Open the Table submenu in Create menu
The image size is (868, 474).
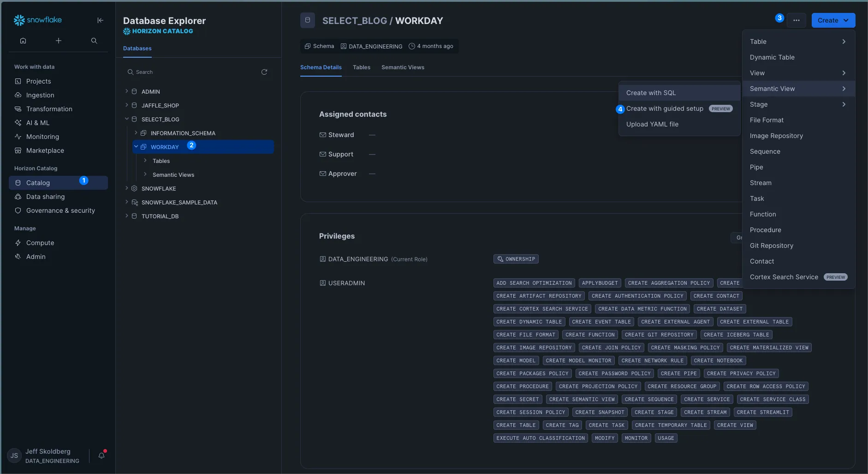tap(798, 42)
